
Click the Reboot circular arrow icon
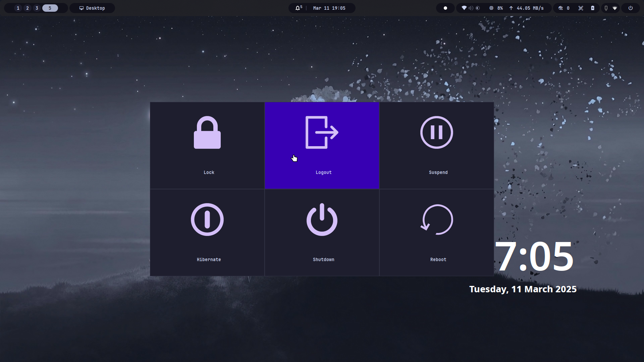pos(436,220)
